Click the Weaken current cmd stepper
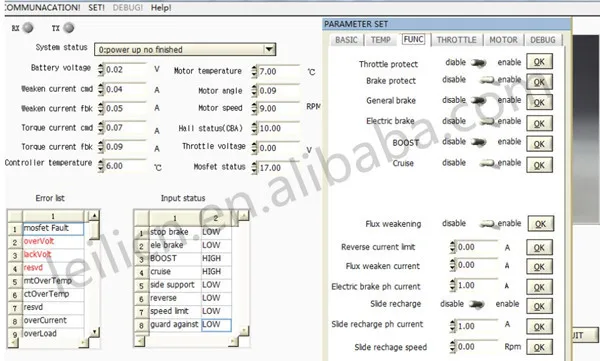The width and height of the screenshot is (600, 361). [x=101, y=89]
